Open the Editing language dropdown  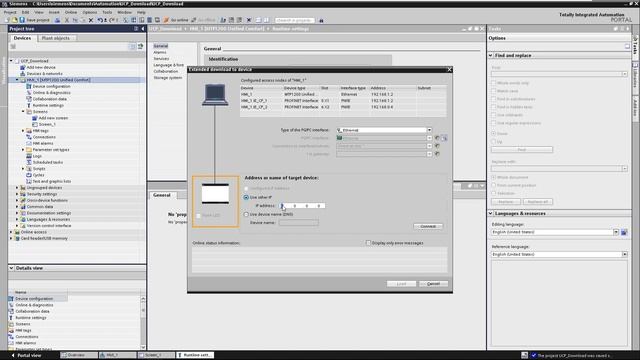[616, 232]
